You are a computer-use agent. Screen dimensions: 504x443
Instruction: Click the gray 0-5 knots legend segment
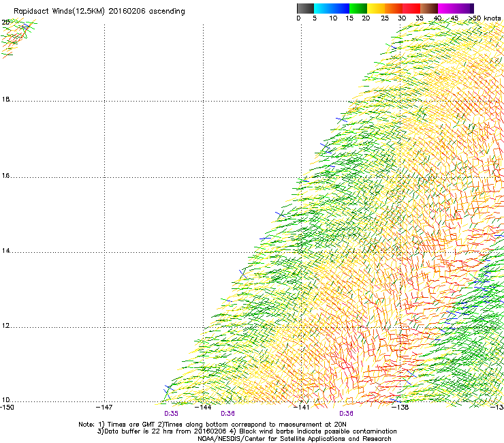[x=305, y=8]
